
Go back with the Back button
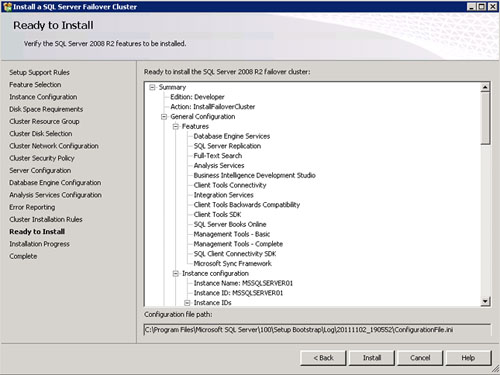(x=323, y=358)
